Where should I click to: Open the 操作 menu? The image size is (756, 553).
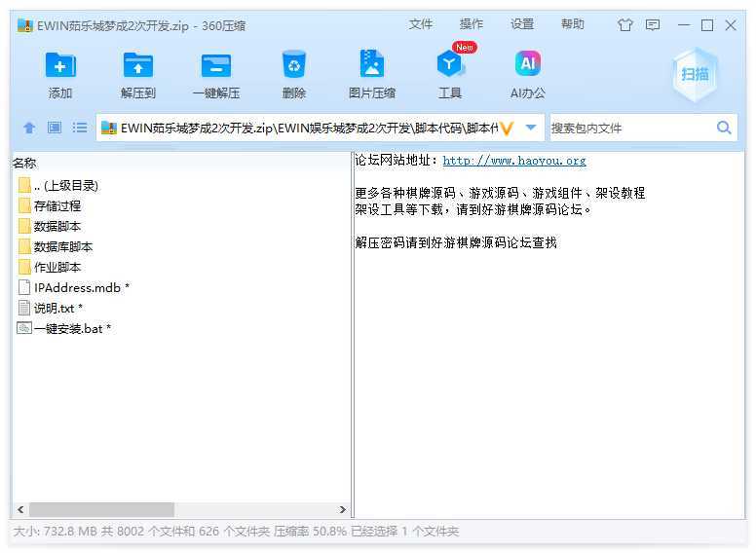pyautogui.click(x=472, y=24)
